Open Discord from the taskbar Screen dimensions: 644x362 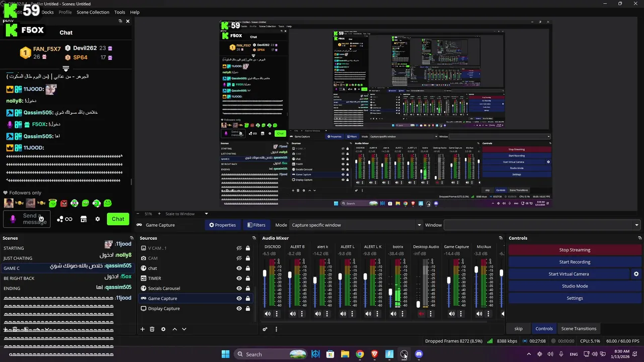[x=419, y=354]
